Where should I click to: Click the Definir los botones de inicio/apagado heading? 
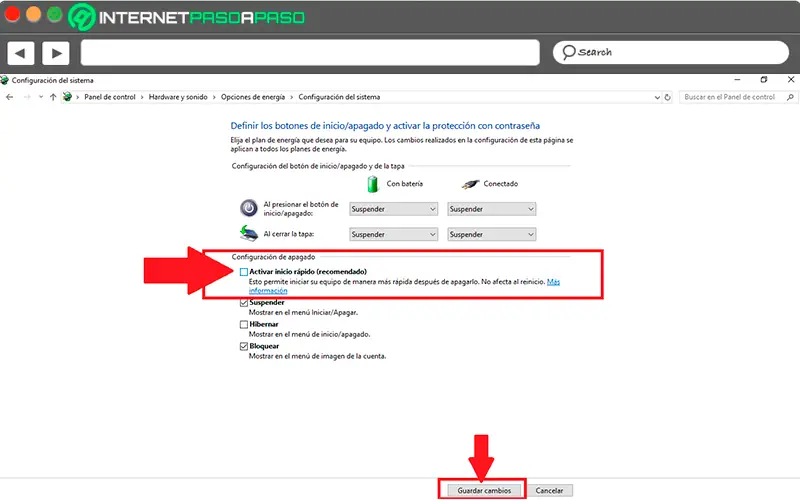385,126
